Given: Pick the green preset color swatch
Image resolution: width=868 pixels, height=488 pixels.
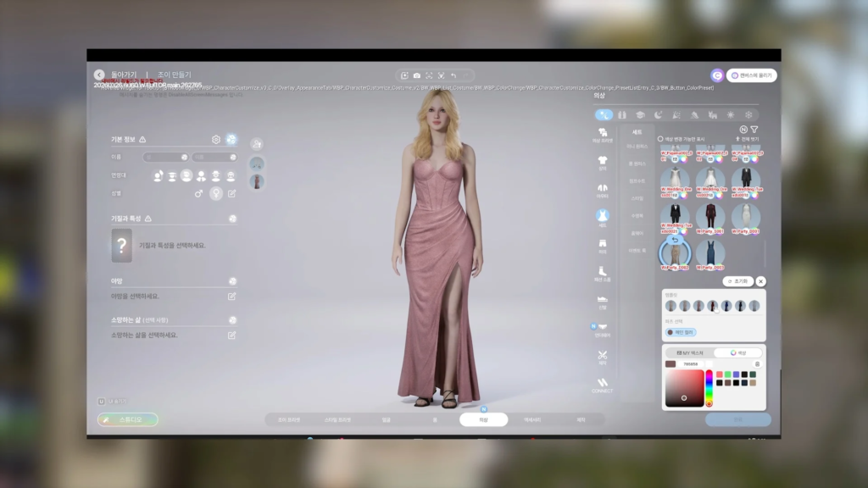Looking at the screenshot, I should (728, 374).
